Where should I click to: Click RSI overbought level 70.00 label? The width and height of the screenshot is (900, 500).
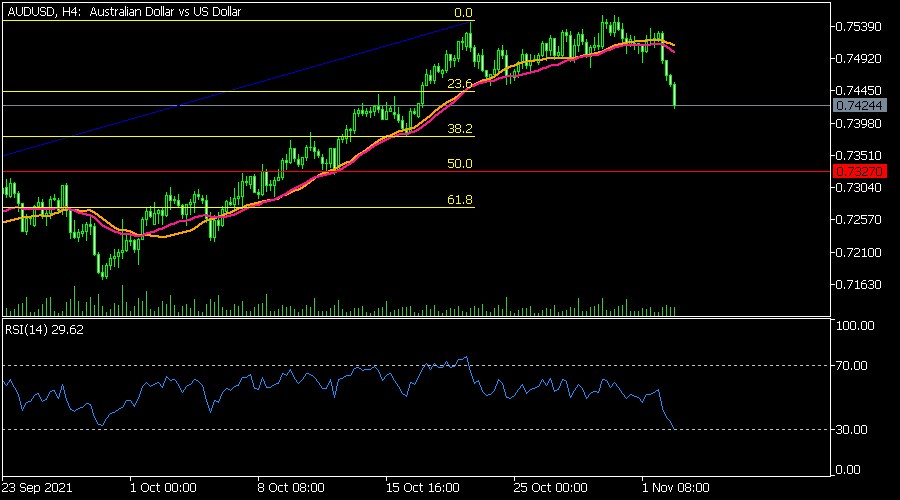[x=852, y=366]
